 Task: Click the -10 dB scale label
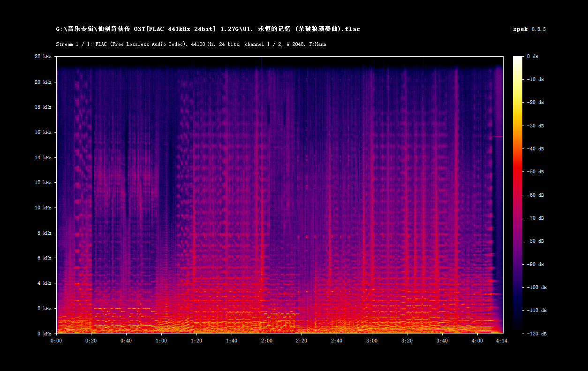coord(535,79)
